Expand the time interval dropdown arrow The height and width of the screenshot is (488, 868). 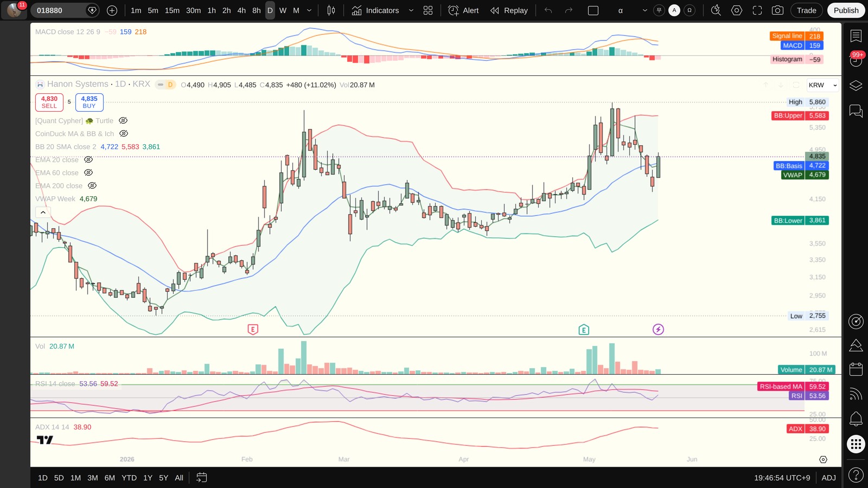coord(309,10)
